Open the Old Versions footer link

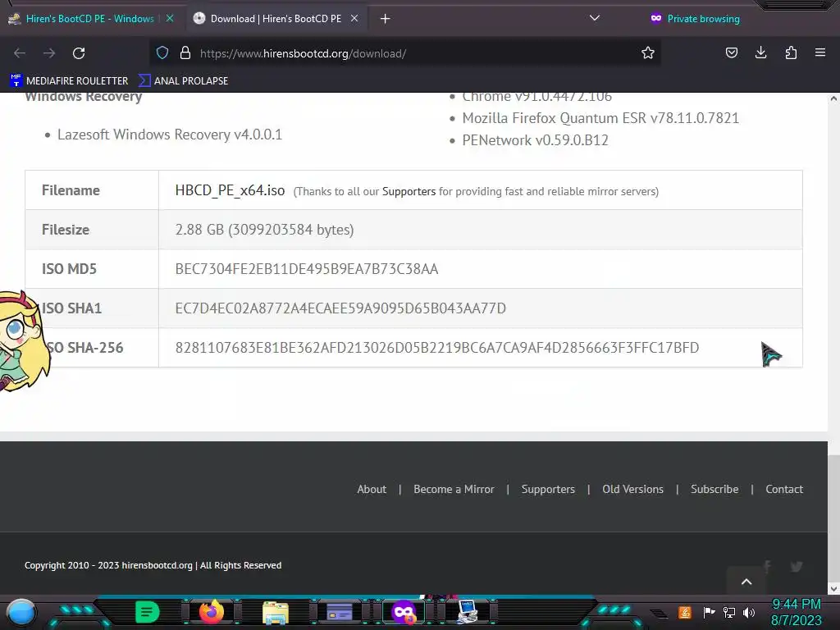point(632,489)
